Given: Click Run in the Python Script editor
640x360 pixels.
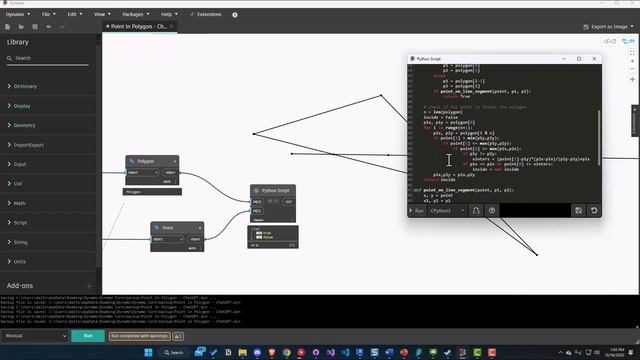Looking at the screenshot, I should pyautogui.click(x=417, y=211).
